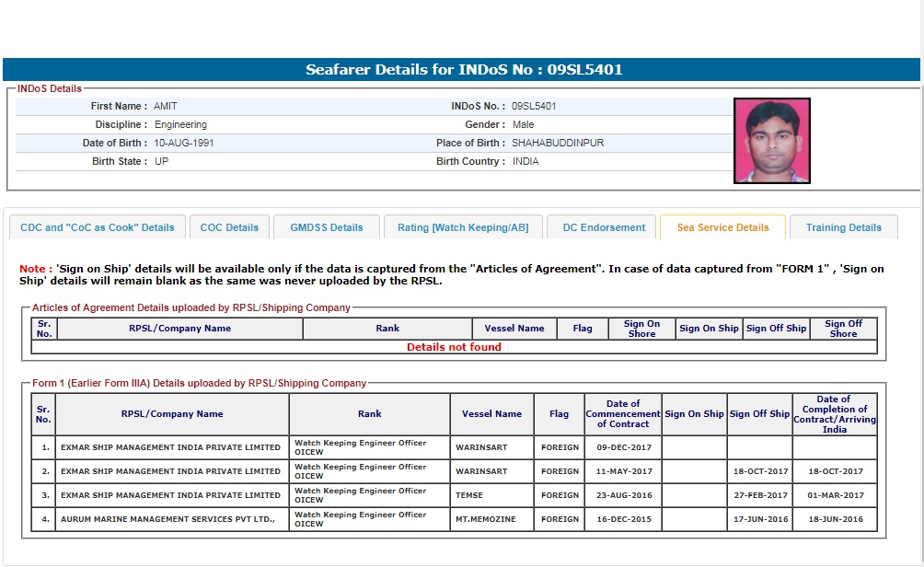Click the Date of Birth value 10-AUG-1991
This screenshot has height=567, width=924.
184,143
